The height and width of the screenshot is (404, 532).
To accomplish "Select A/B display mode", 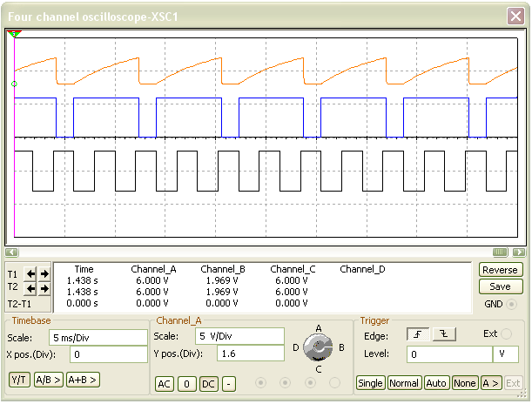I will (x=48, y=380).
